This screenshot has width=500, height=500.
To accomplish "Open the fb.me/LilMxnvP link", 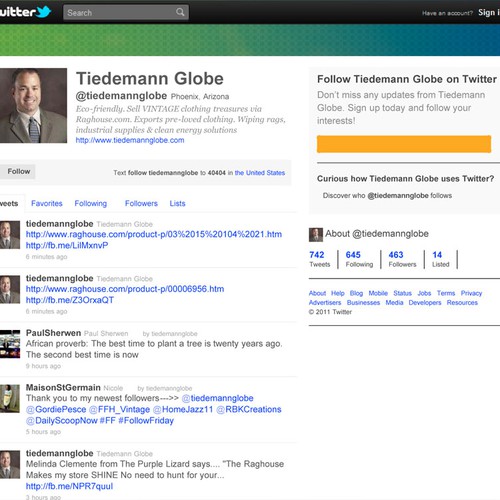I will (67, 245).
